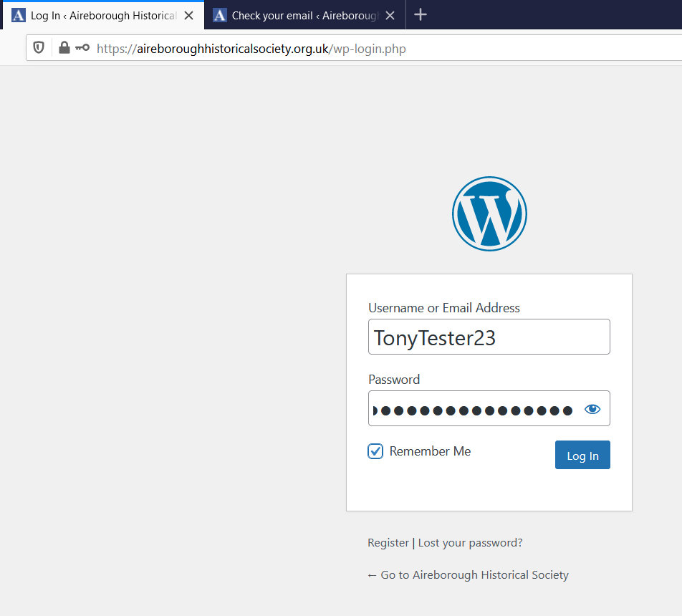Go to Aireborough Historical Society link

click(x=468, y=575)
